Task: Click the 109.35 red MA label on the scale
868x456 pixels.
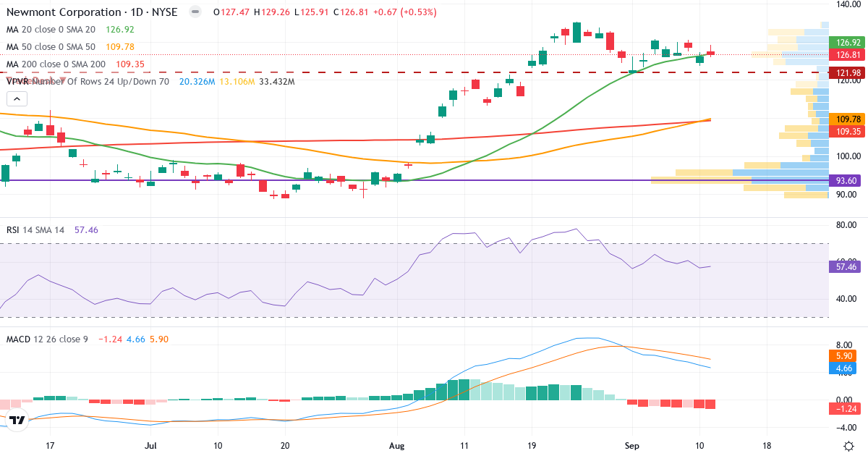Action: 846,131
